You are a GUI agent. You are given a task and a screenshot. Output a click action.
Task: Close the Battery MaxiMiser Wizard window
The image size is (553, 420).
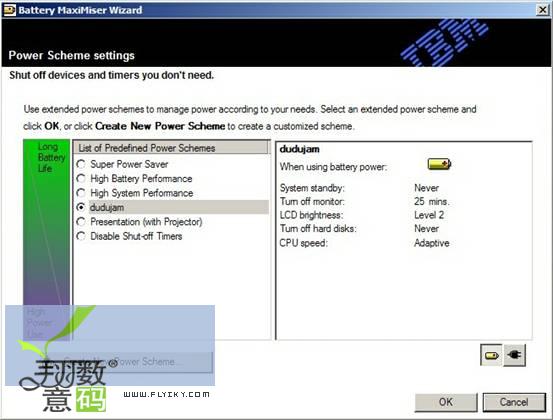coord(542,10)
